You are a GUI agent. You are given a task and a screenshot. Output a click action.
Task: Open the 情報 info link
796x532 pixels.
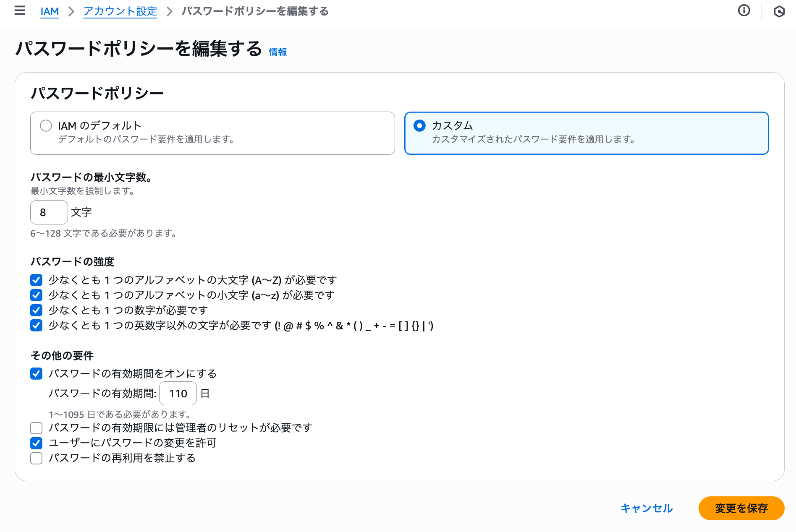278,52
